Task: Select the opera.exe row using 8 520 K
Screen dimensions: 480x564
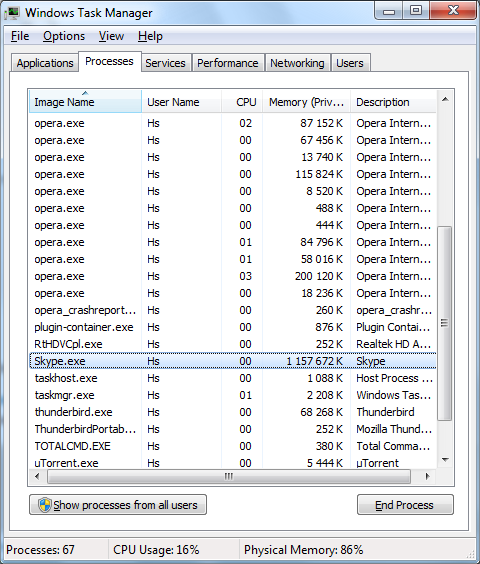Action: (x=233, y=191)
